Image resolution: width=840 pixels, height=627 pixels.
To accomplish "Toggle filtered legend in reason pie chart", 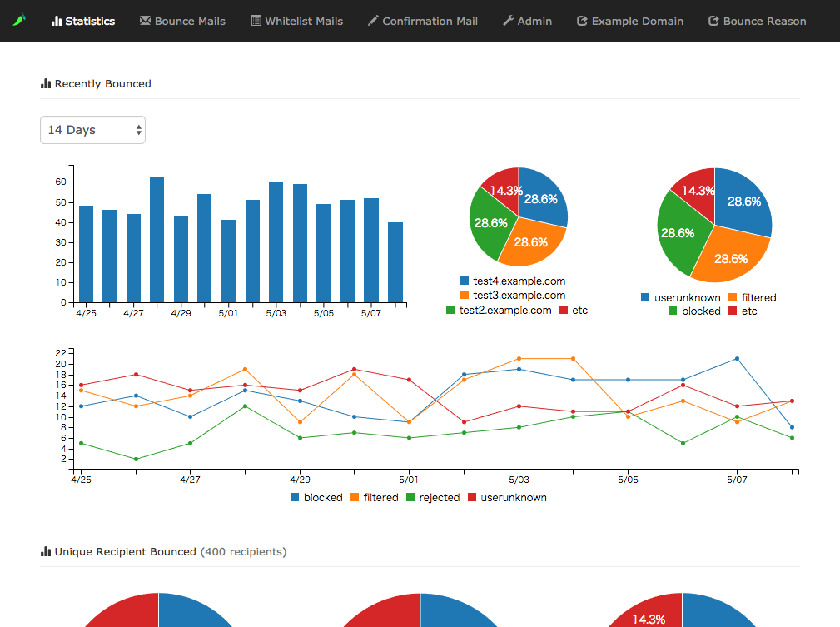I will pos(733,297).
